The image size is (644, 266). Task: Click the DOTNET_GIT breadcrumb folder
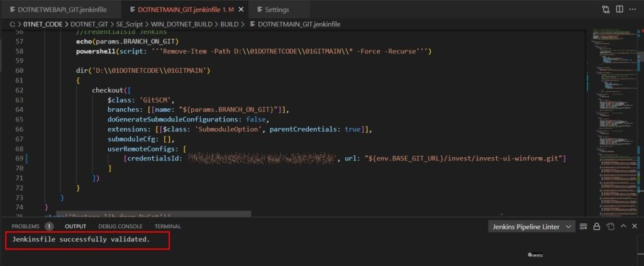[x=89, y=25]
